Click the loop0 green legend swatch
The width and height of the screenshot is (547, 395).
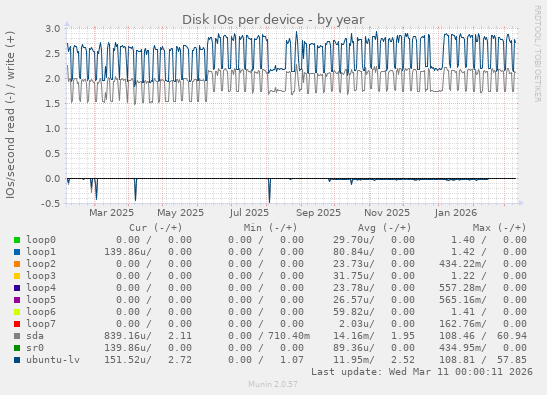[x=17, y=240]
